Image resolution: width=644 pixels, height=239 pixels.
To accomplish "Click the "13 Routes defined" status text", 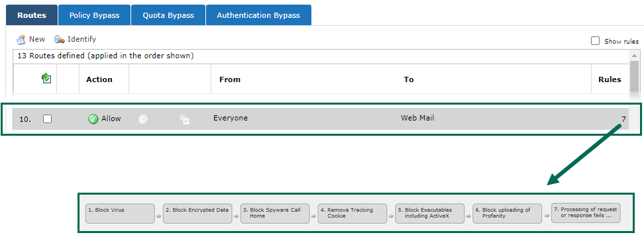I will [x=105, y=56].
